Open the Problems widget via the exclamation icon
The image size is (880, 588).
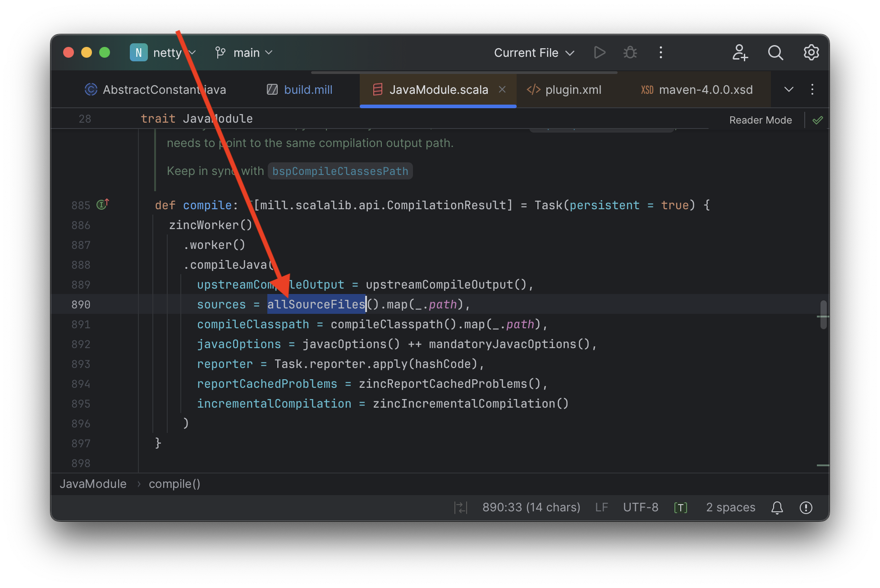point(806,507)
